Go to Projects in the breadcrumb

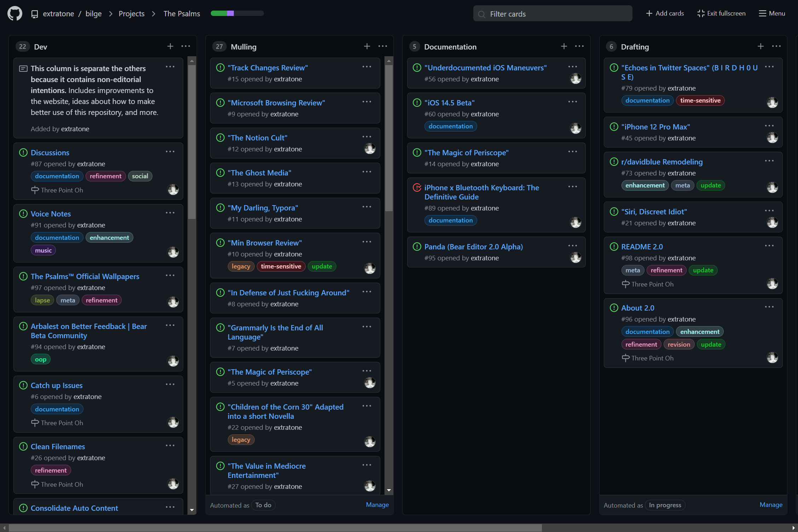point(132,13)
